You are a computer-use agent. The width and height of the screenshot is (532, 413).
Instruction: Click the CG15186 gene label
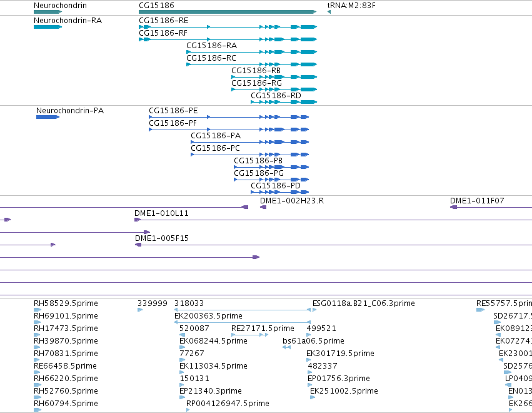pyautogui.click(x=156, y=6)
